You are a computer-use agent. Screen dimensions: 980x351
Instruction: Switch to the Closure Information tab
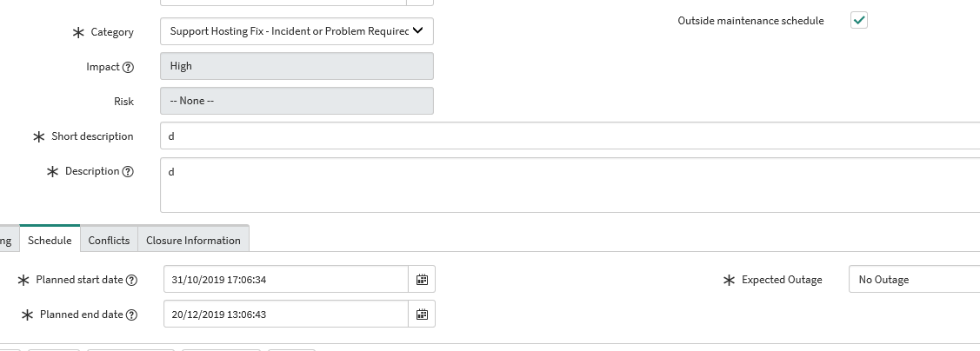point(193,240)
